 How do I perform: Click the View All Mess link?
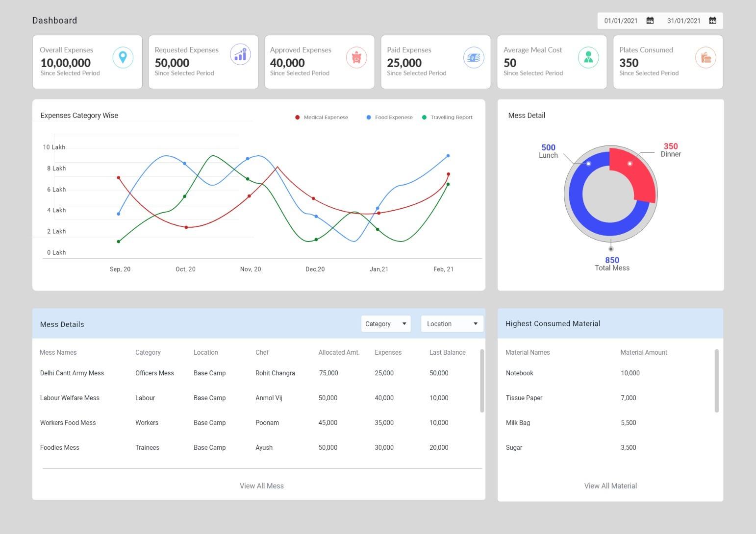(x=262, y=486)
